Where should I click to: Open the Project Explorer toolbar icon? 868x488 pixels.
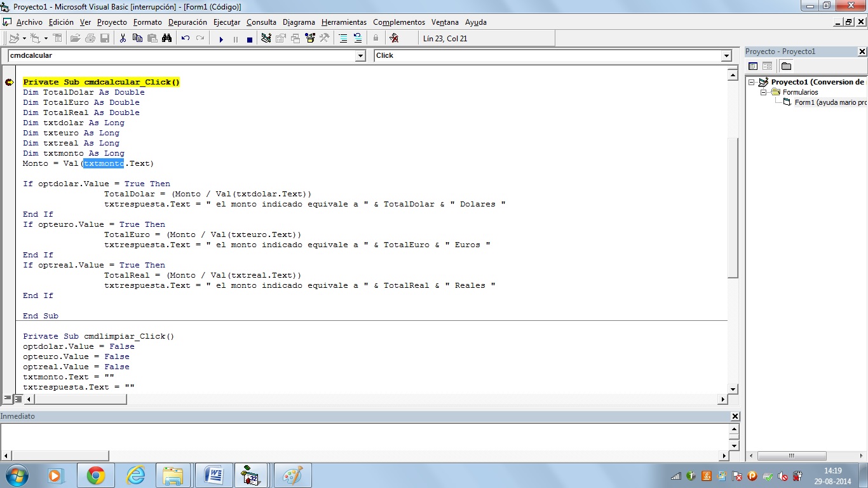point(266,38)
